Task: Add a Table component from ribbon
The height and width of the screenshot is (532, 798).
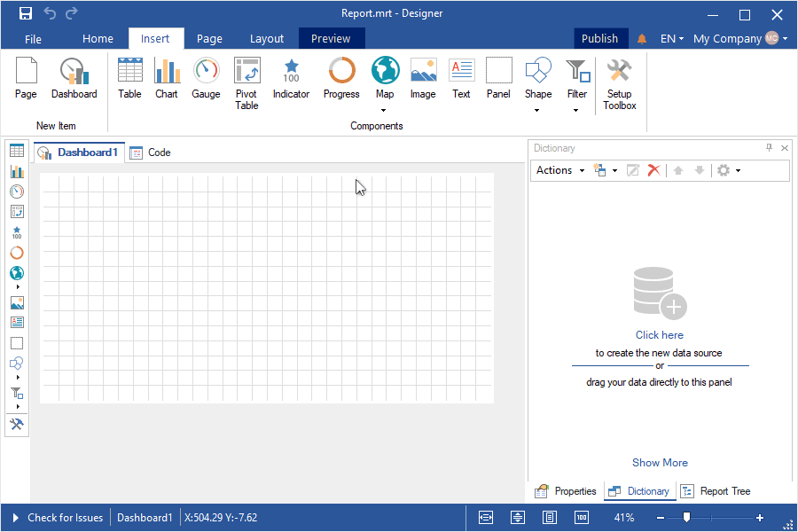Action: (x=129, y=78)
